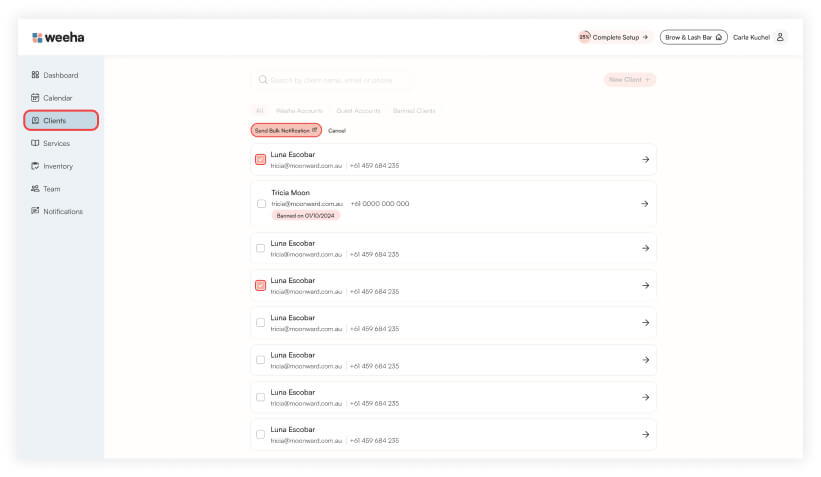Click the Tricia Moon client name

[291, 193]
